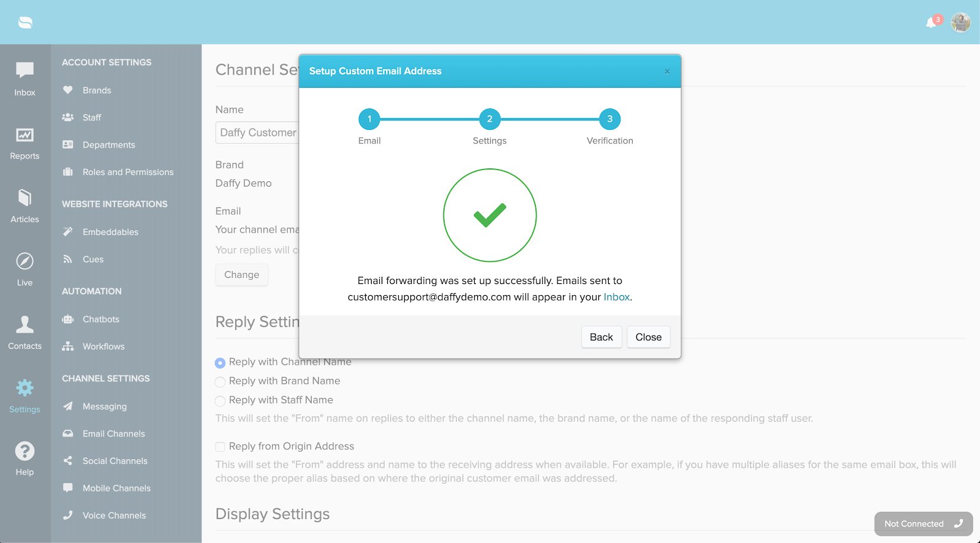Click the Embeddables wand icon
This screenshot has width=980, height=543.
(x=68, y=231)
